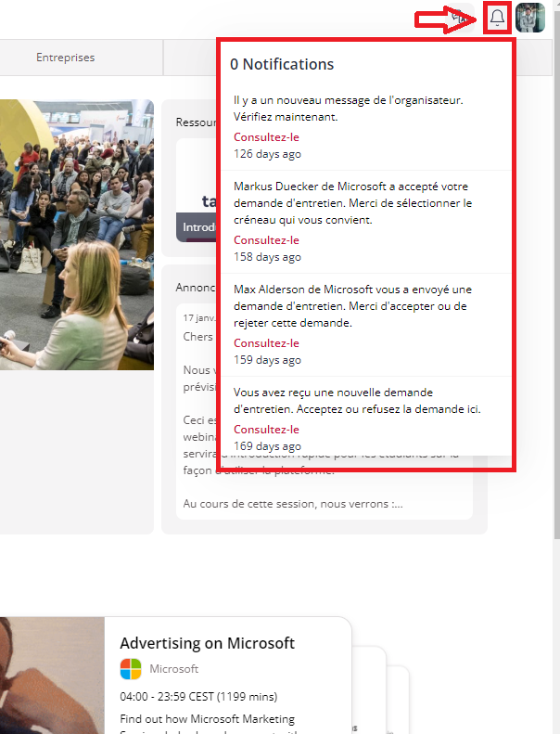Click the '0 Notifications' heading

tap(282, 64)
